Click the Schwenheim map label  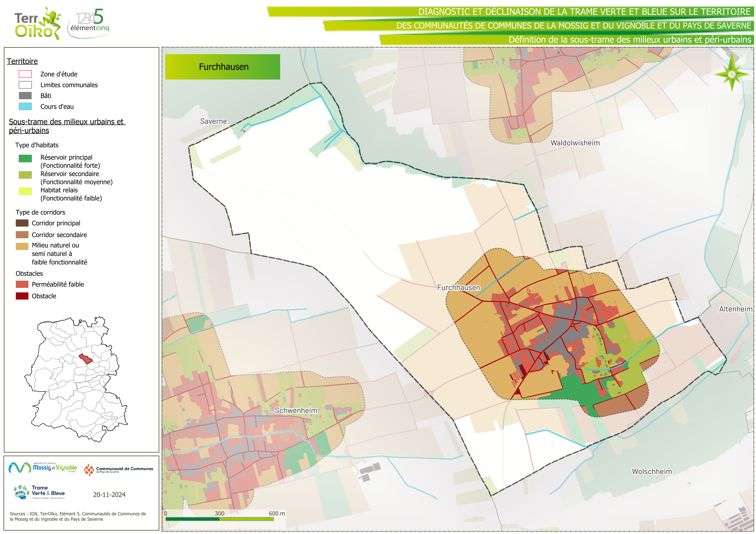(x=296, y=410)
